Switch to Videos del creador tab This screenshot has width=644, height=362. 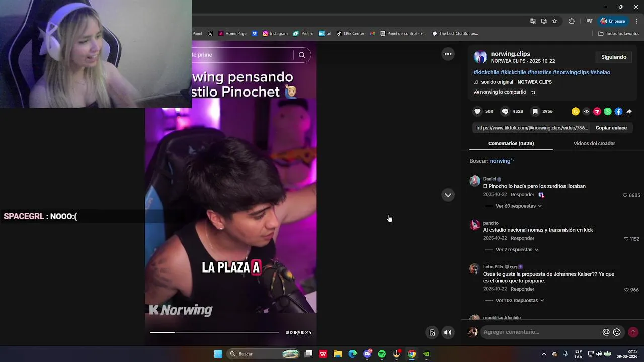click(x=594, y=143)
